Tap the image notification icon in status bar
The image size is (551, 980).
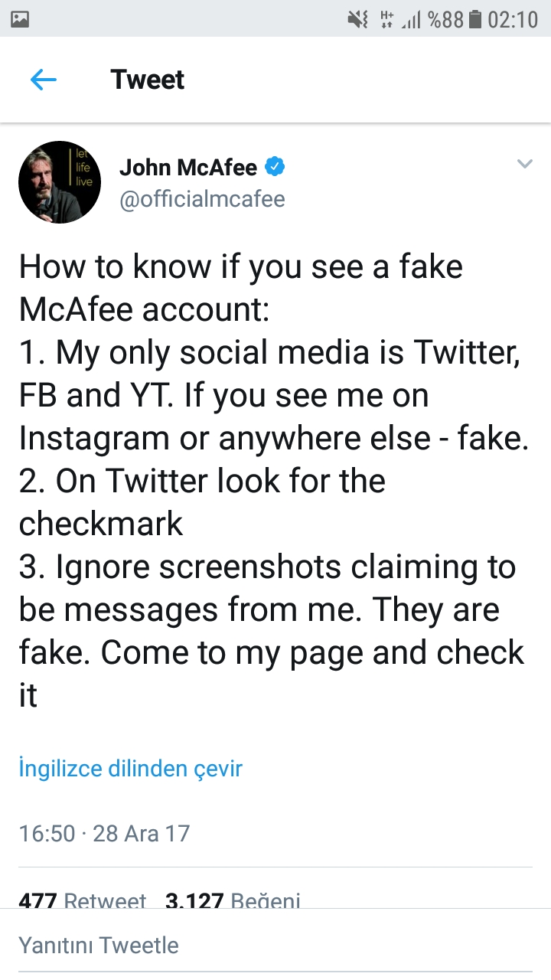coord(21,19)
